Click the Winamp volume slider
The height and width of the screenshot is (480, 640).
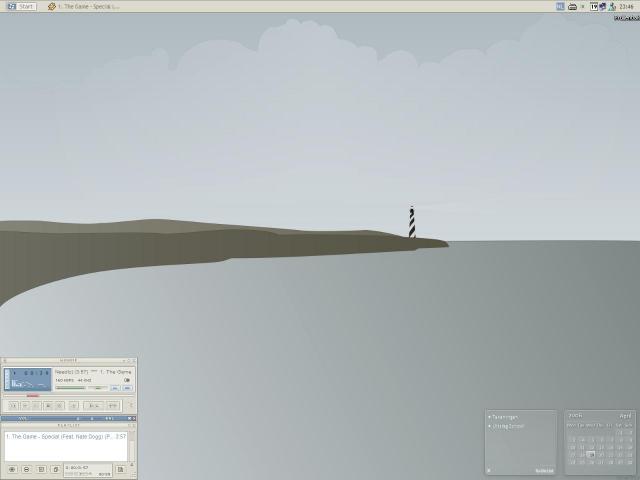71,388
